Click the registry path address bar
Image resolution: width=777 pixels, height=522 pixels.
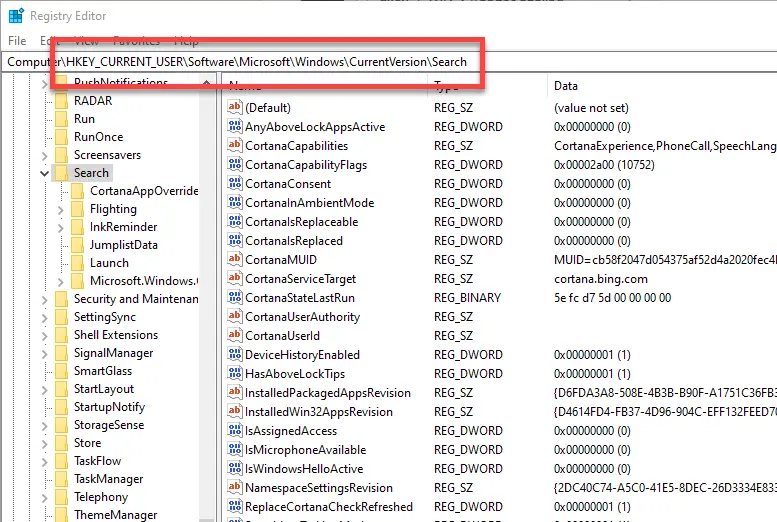click(388, 62)
